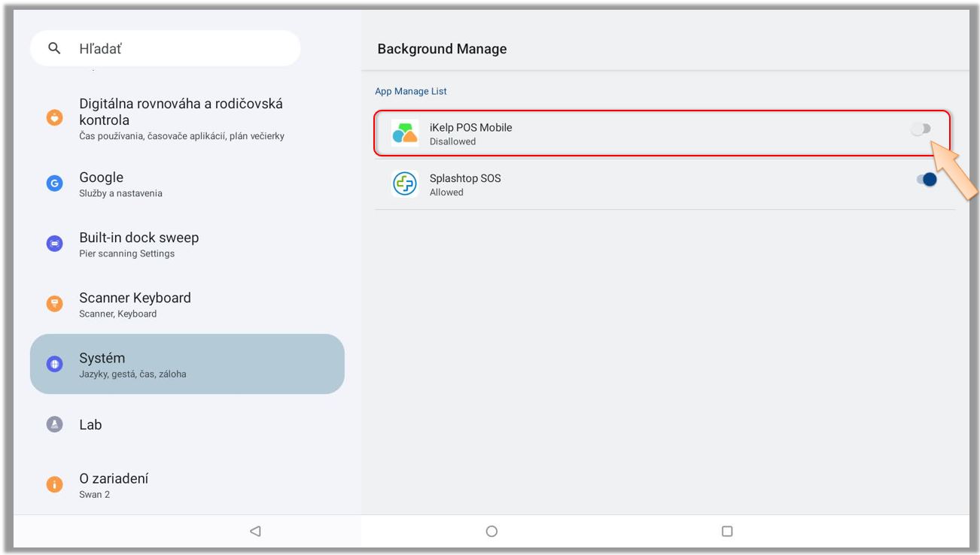Click the orange Scanner Keyboard icon

tap(54, 304)
